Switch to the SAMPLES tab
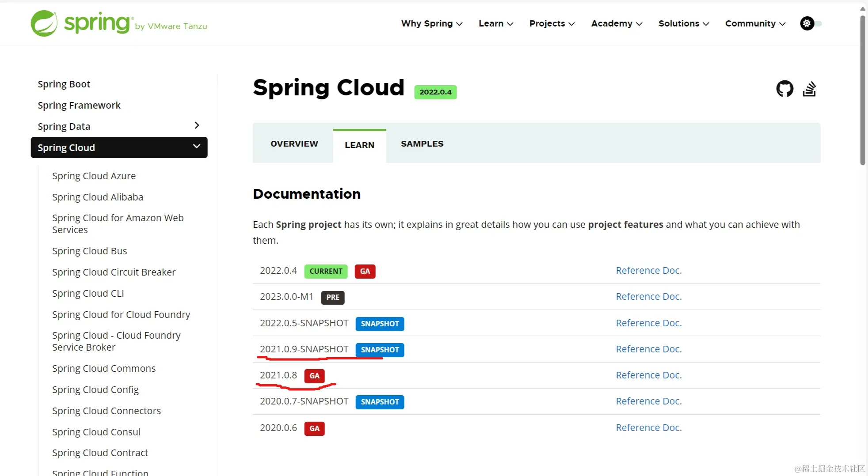The width and height of the screenshot is (868, 476). click(422, 144)
